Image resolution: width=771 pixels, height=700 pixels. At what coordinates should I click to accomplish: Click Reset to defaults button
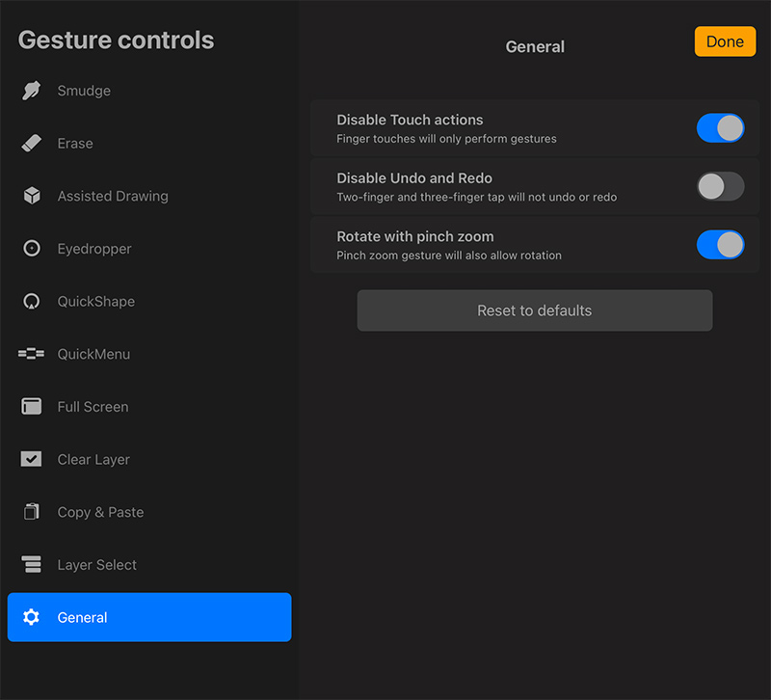tap(535, 310)
